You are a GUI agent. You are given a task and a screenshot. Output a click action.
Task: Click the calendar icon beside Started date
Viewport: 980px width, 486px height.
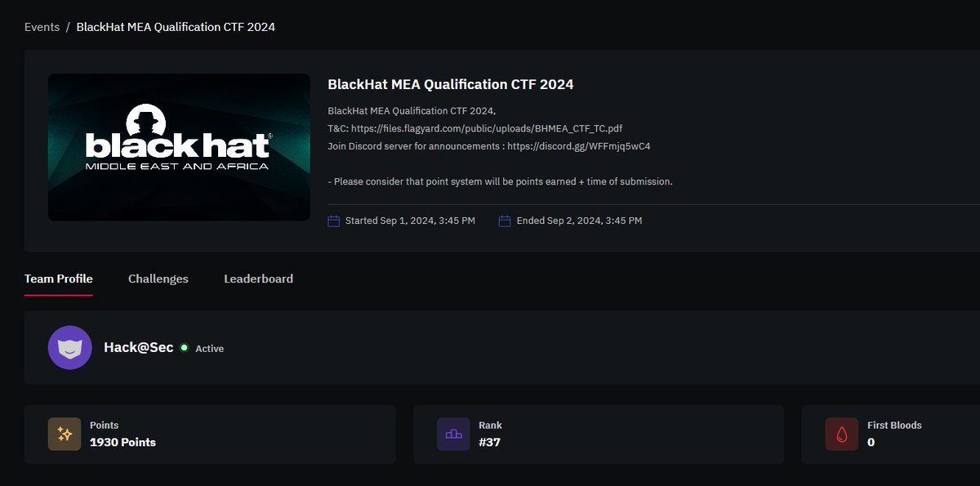[333, 221]
